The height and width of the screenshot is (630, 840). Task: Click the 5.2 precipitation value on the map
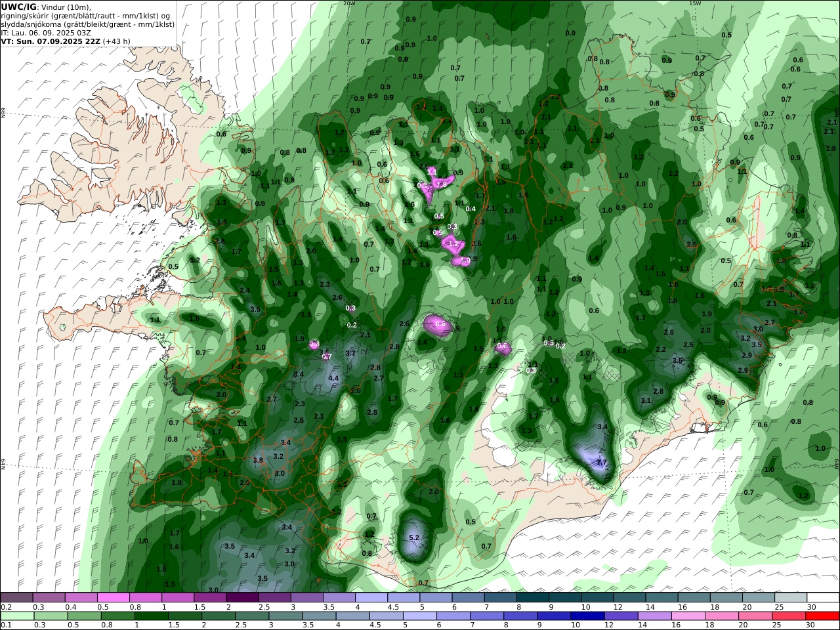[x=414, y=537]
